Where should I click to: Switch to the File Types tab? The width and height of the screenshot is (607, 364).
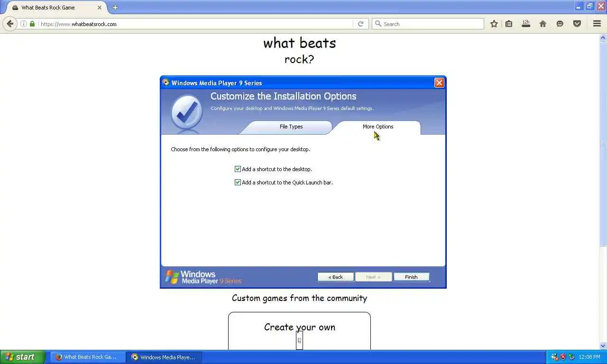(291, 127)
